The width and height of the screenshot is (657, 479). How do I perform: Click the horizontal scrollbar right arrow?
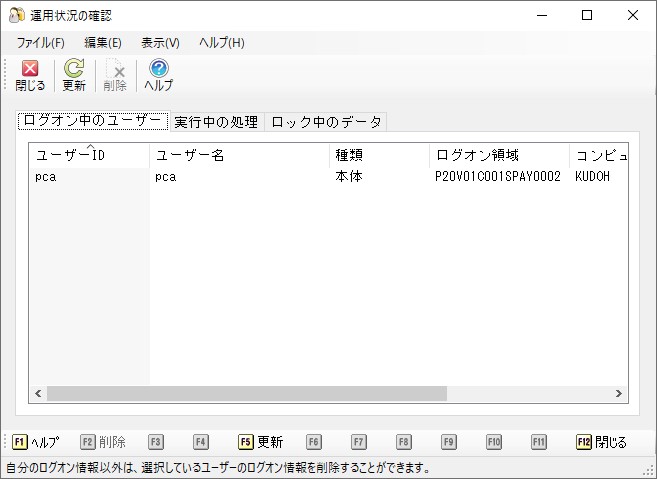click(x=618, y=394)
